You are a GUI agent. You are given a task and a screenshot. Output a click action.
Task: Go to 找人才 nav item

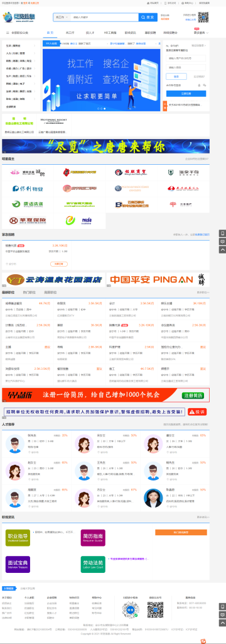pos(90,33)
